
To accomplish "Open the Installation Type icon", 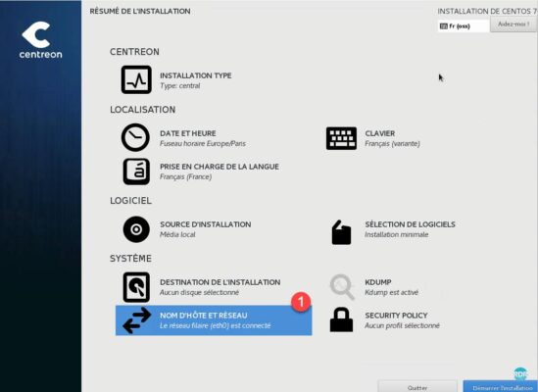I will tap(136, 79).
